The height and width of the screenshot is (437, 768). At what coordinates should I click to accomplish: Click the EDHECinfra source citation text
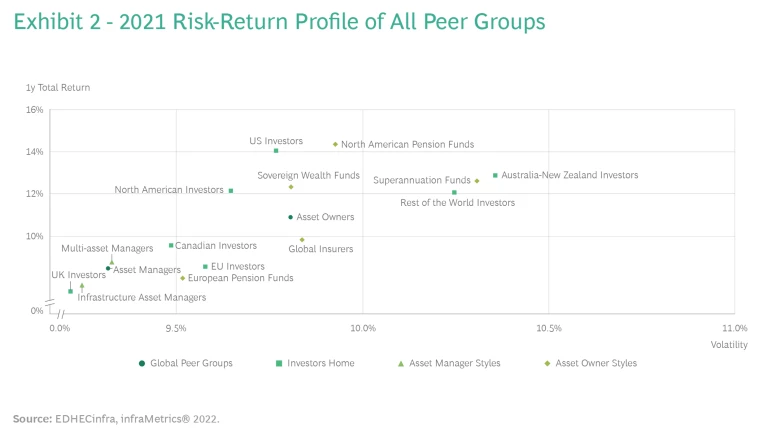pos(116,419)
